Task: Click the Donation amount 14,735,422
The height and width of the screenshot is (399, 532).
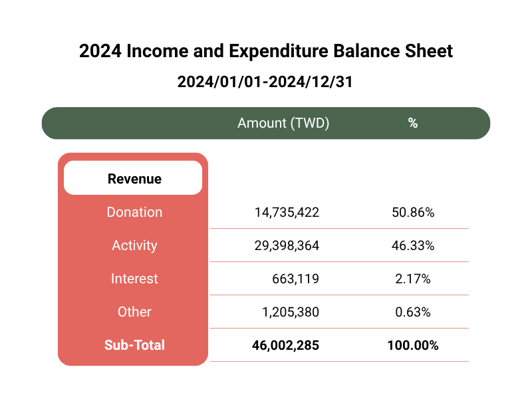Action: tap(287, 212)
